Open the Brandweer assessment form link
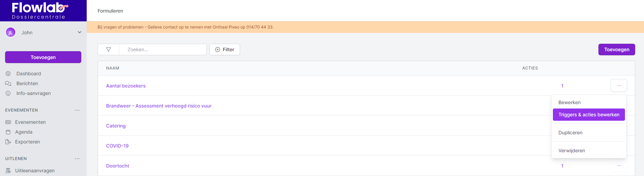Viewport: 644px width, 176px height. tap(159, 106)
